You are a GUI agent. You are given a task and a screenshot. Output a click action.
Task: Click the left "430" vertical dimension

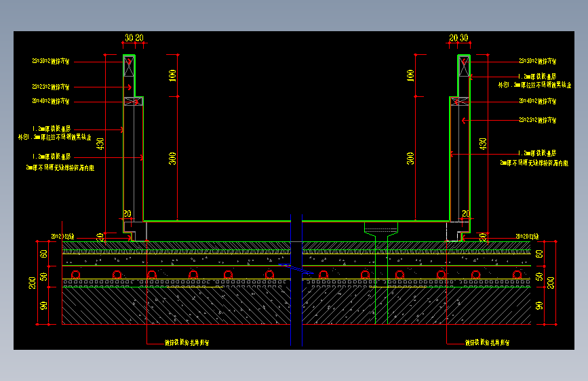click(100, 144)
